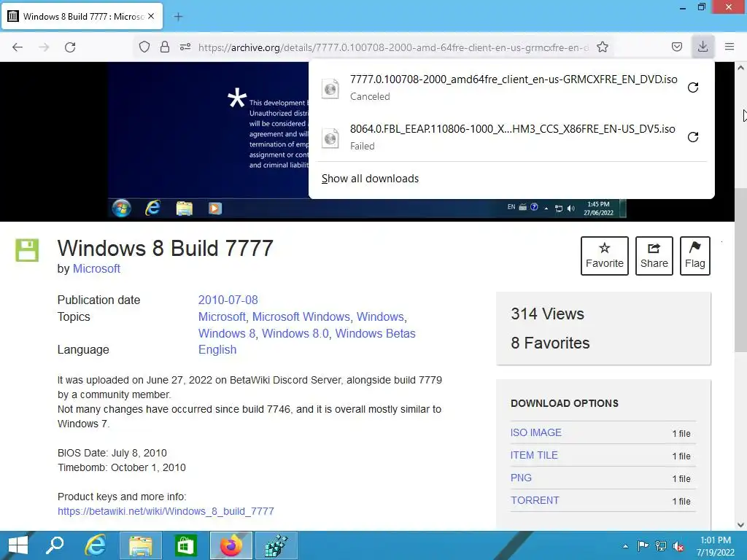Image resolution: width=747 pixels, height=560 pixels.
Task: Go back to the previous page
Action: click(x=18, y=47)
